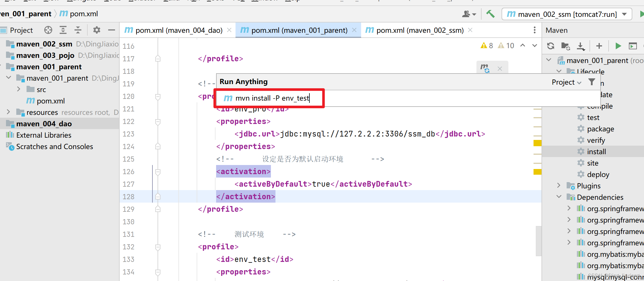Image resolution: width=644 pixels, height=281 pixels.
Task: Select maven_002_ssm module in Project tree
Action: [44, 44]
